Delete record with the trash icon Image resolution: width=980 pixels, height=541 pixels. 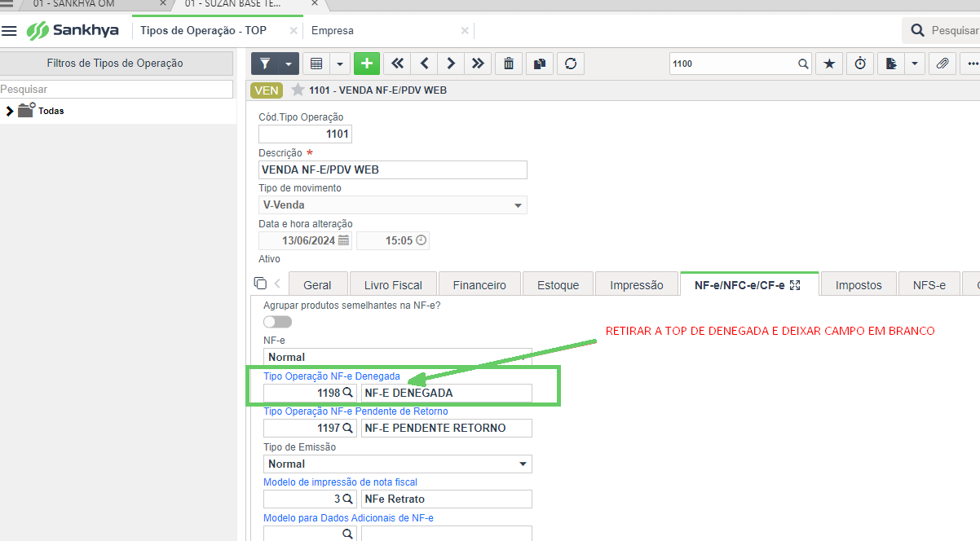[509, 64]
